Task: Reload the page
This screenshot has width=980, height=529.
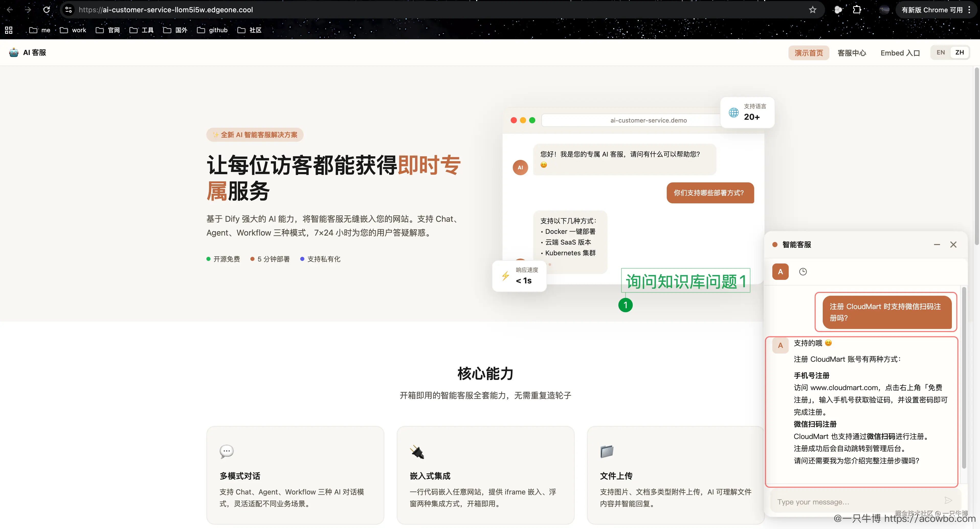Action: pos(46,10)
